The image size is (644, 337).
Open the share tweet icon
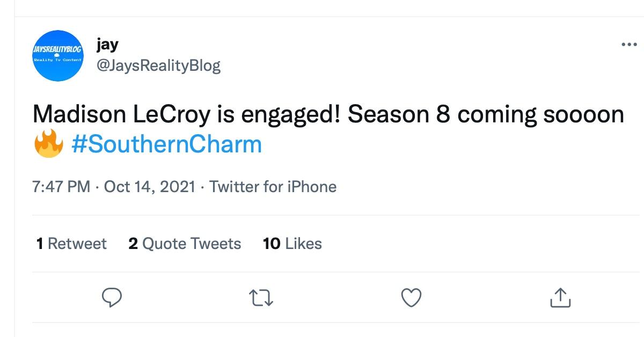point(561,297)
